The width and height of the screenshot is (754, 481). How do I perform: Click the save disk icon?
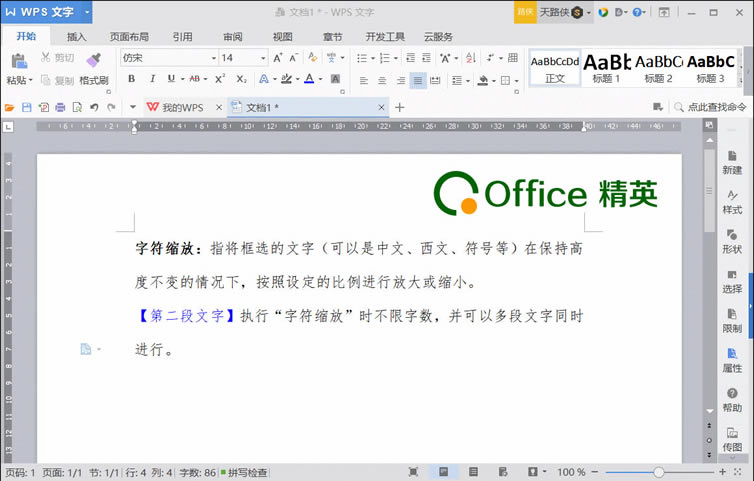click(x=27, y=107)
